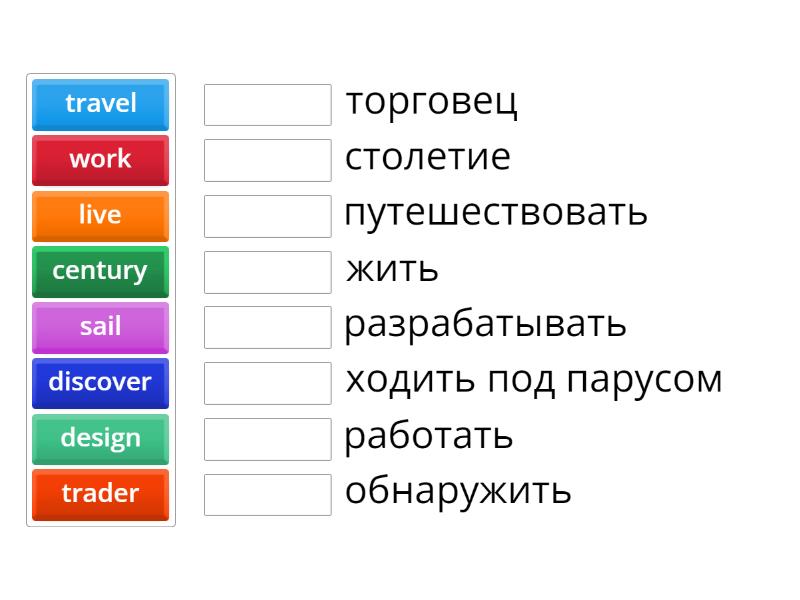Click the phrase 'ходить под парусом'
Image resolution: width=800 pixels, height=600 pixels.
tap(533, 380)
